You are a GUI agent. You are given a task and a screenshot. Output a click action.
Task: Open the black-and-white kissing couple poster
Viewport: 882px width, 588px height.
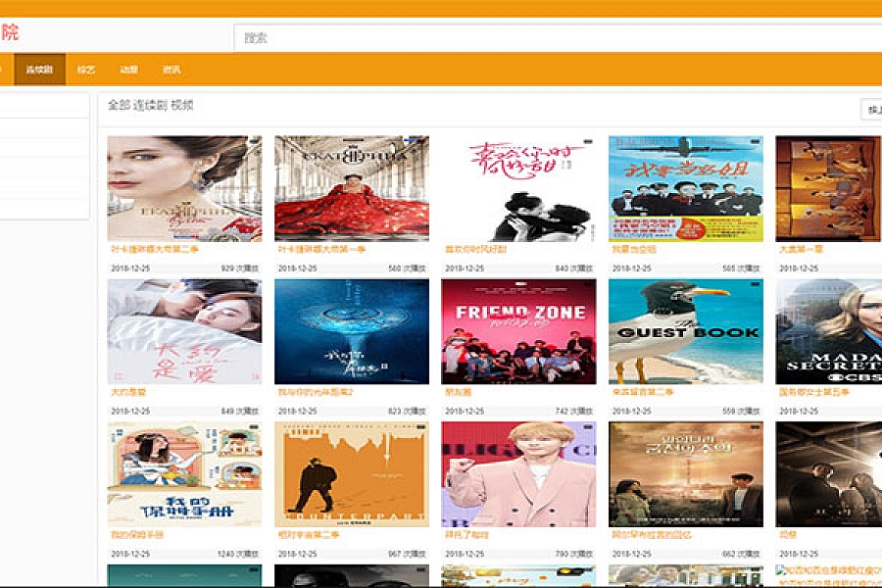point(518,188)
